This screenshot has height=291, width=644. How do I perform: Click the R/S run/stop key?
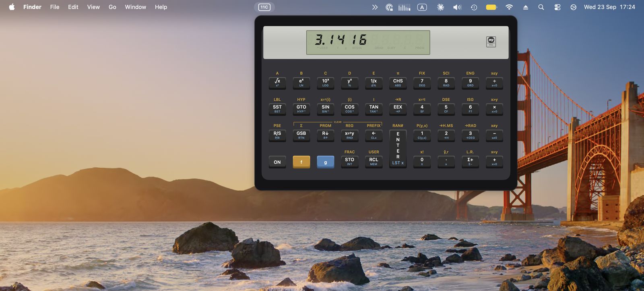pyautogui.click(x=277, y=135)
